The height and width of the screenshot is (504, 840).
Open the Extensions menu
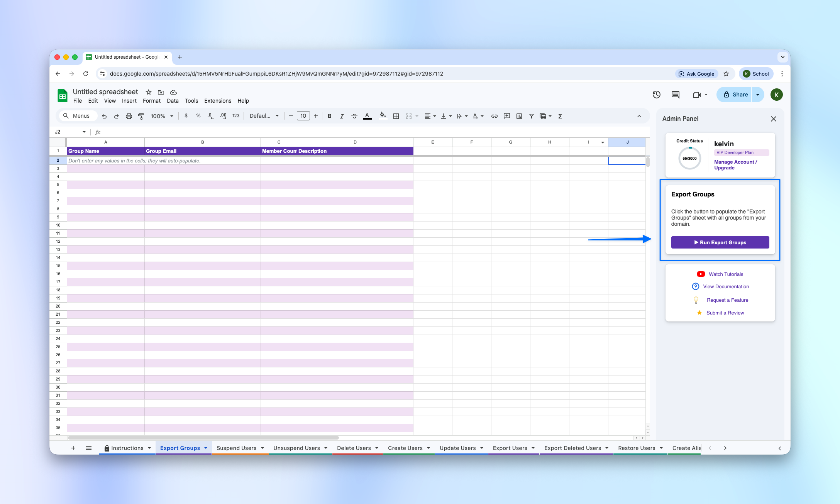click(x=217, y=101)
